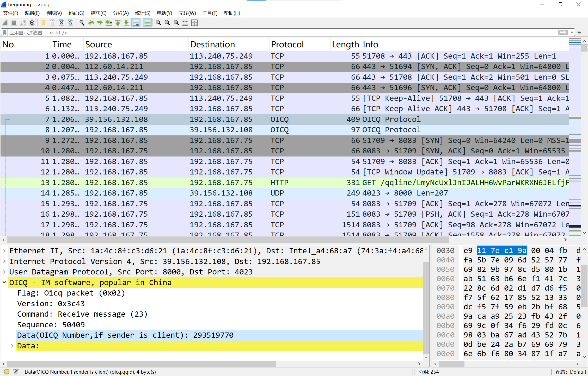The width and height of the screenshot is (588, 376).
Task: Go forward with the green right arrow
Action: click(x=100, y=23)
